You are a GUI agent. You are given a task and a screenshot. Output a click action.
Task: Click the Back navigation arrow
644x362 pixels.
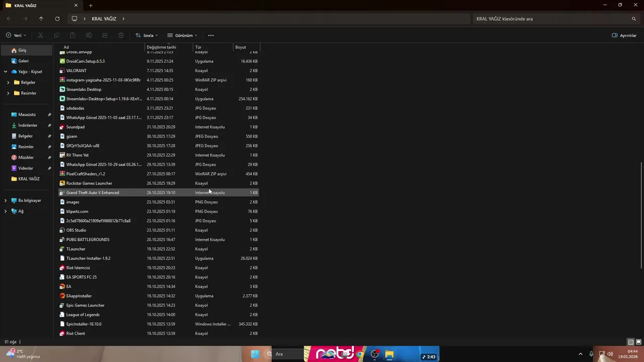tap(9, 19)
